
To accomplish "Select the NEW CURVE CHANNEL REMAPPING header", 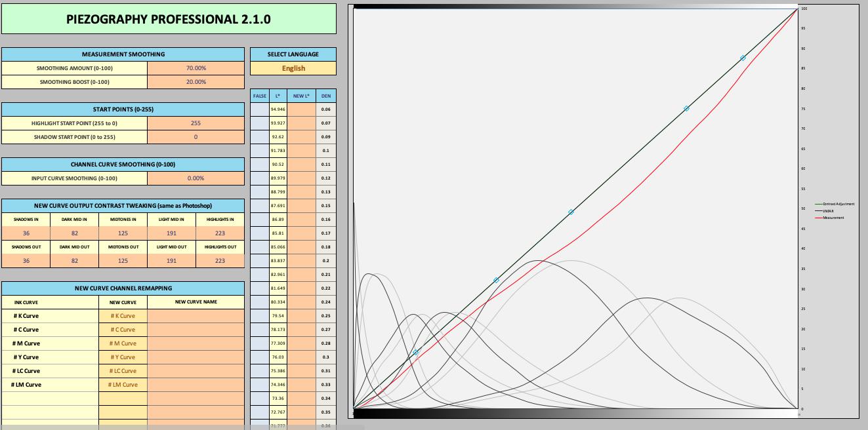I will [x=123, y=288].
